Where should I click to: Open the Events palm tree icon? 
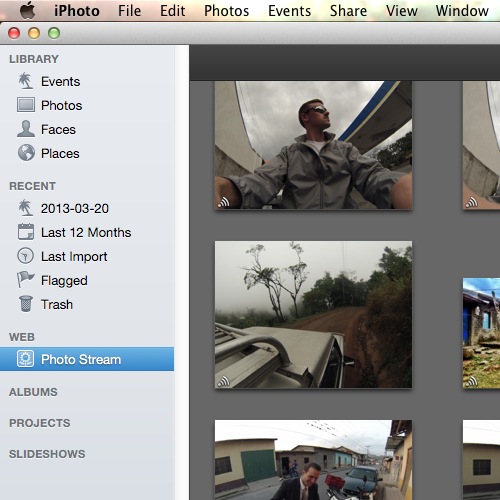26,81
